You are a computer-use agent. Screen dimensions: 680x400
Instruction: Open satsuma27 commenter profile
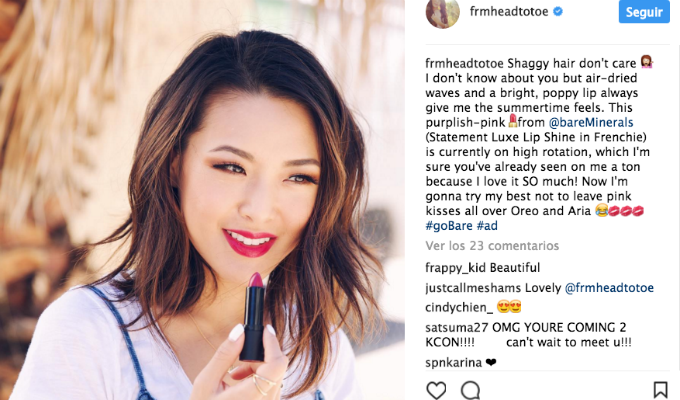pyautogui.click(x=457, y=328)
